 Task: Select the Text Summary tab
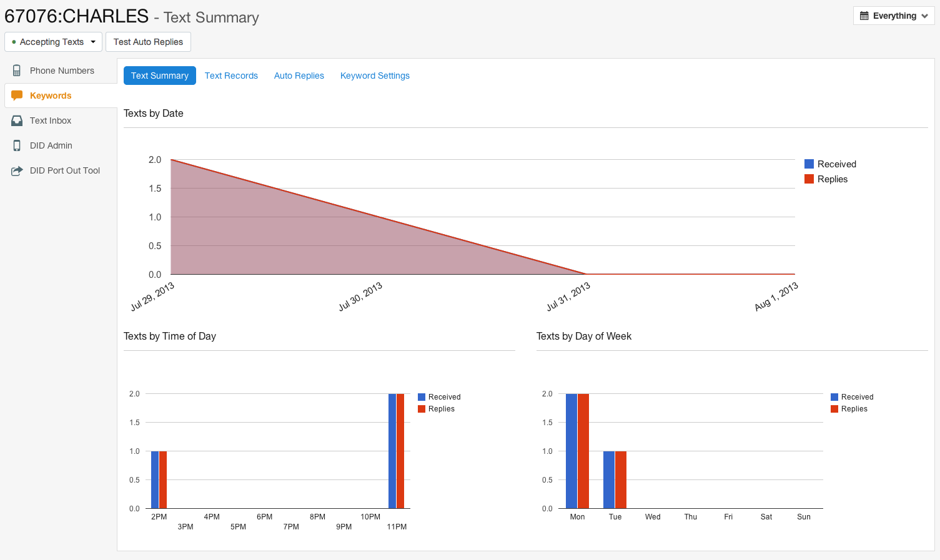click(160, 76)
